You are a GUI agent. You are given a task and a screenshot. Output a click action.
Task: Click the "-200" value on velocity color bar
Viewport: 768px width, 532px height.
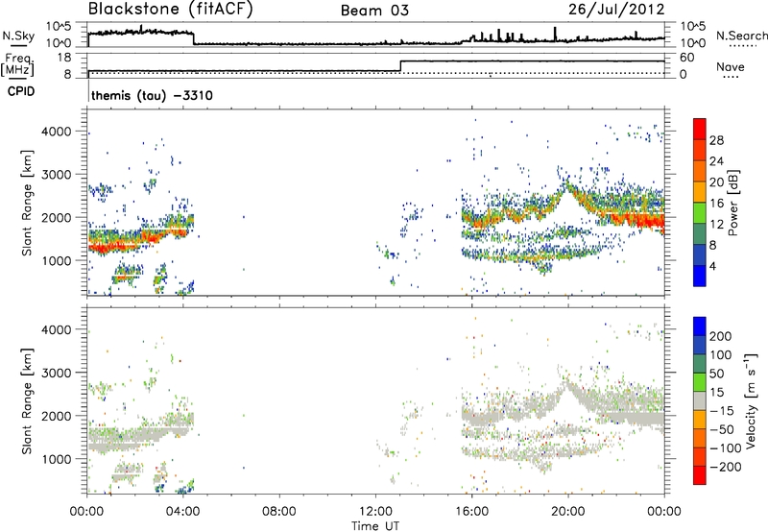[726, 467]
